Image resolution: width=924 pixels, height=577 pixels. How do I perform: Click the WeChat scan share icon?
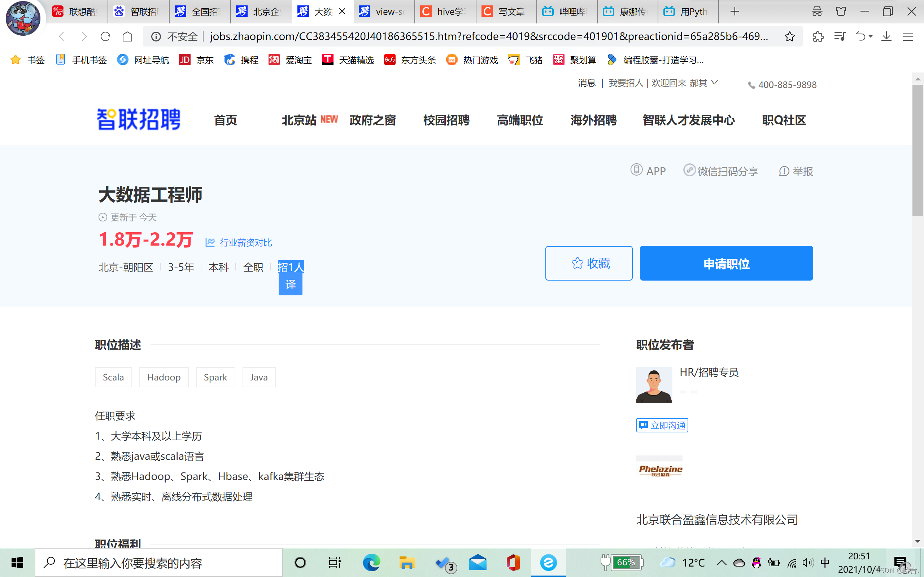coord(689,170)
